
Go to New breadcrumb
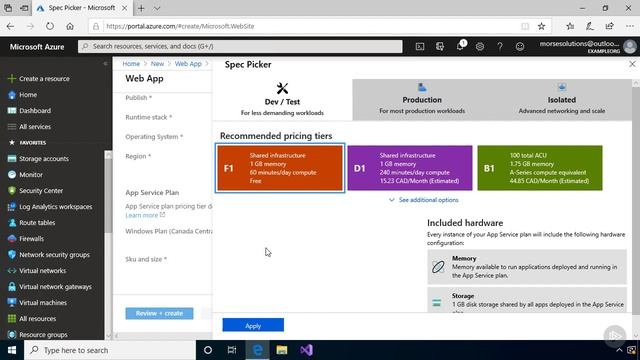(157, 64)
